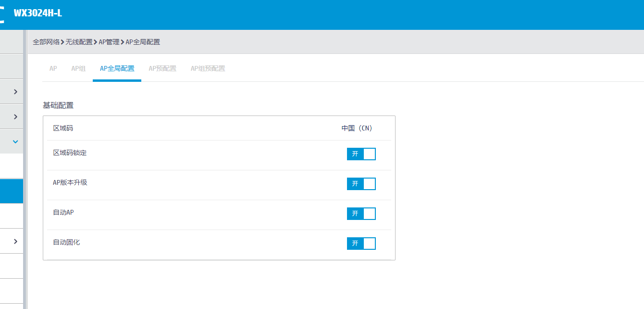Select the AP全局配置 tab

117,68
